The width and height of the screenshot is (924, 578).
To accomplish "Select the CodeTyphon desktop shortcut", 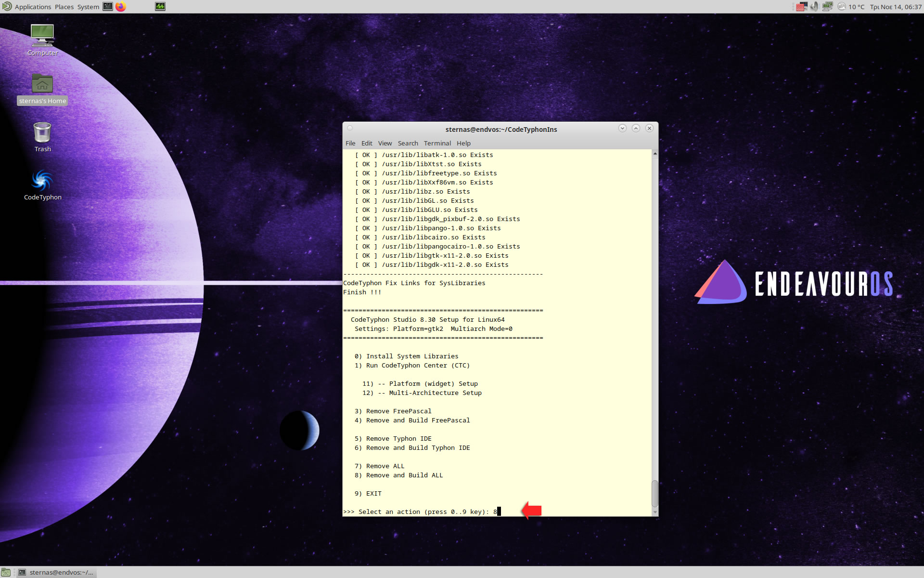I will [x=42, y=185].
